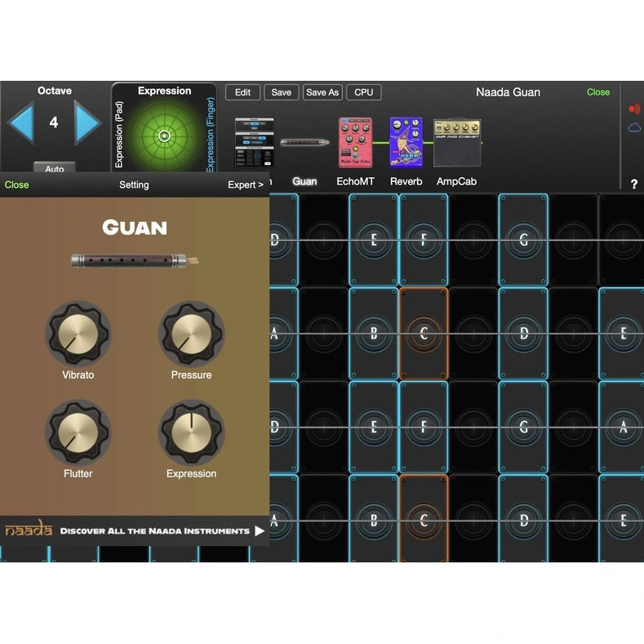Close the Naada Guan effects rack
644x644 pixels.
pyautogui.click(x=598, y=92)
